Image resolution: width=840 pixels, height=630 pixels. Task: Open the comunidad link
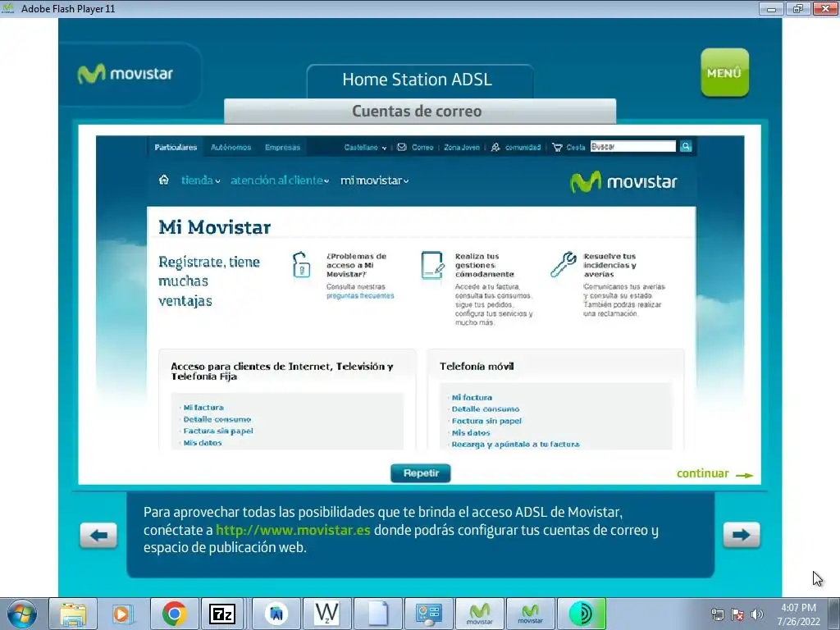(x=523, y=148)
